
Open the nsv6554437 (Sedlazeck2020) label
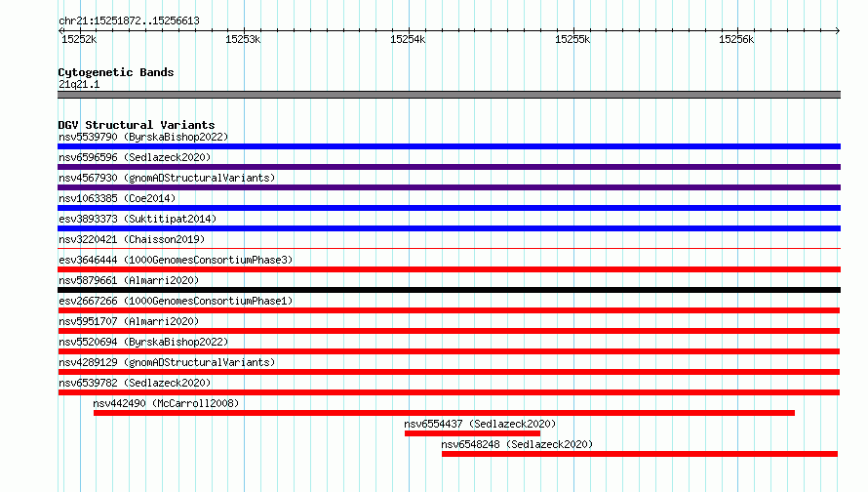tap(480, 424)
